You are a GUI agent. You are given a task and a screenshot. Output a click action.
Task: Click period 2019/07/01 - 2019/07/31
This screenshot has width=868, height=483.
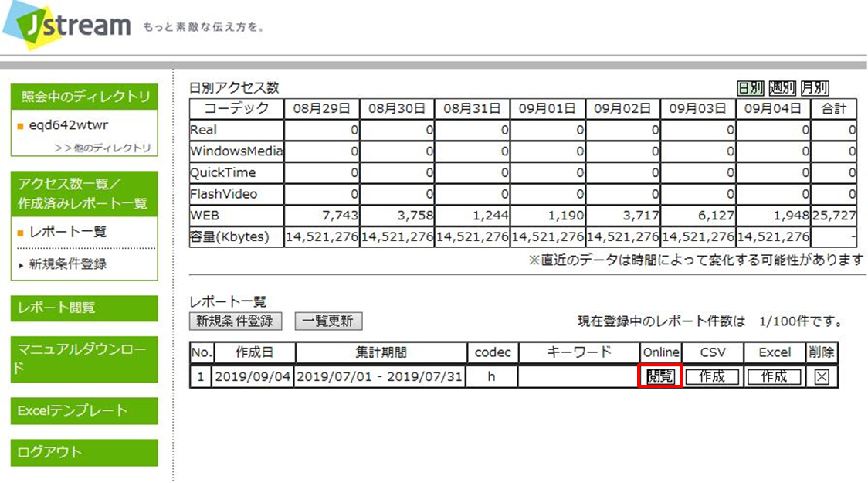point(380,377)
